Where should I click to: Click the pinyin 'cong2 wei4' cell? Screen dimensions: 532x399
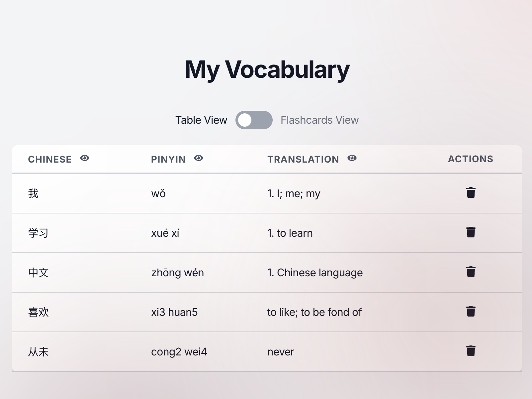pyautogui.click(x=179, y=352)
